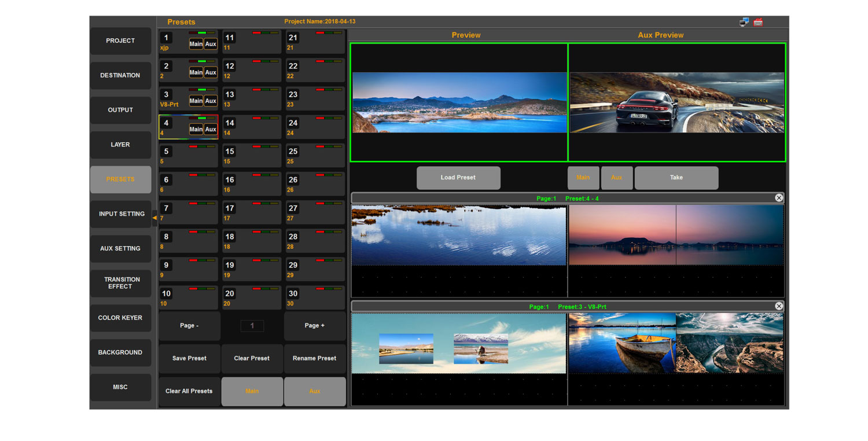Switch to the TRANSITION EFFECT section
The height and width of the screenshot is (441, 868).
[120, 283]
